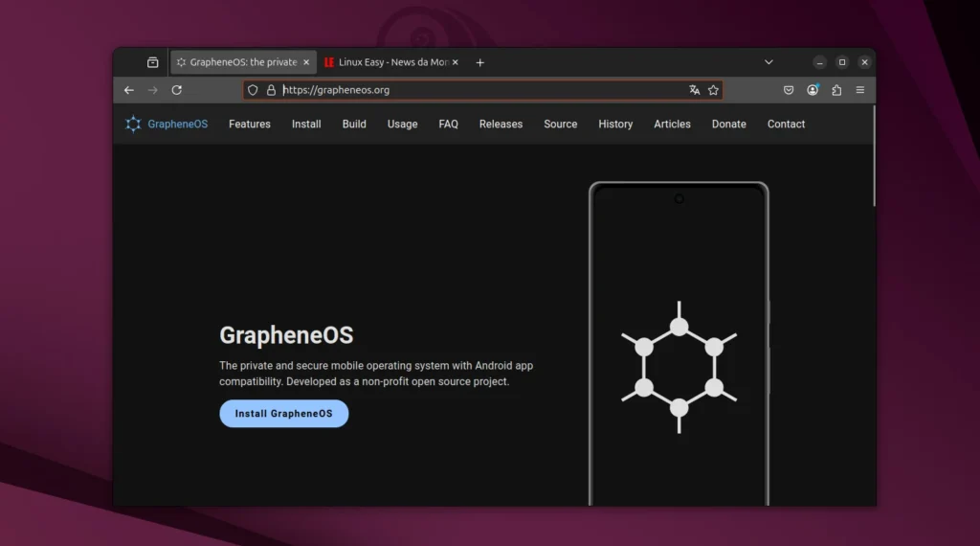Open site security padlock info

tap(271, 90)
